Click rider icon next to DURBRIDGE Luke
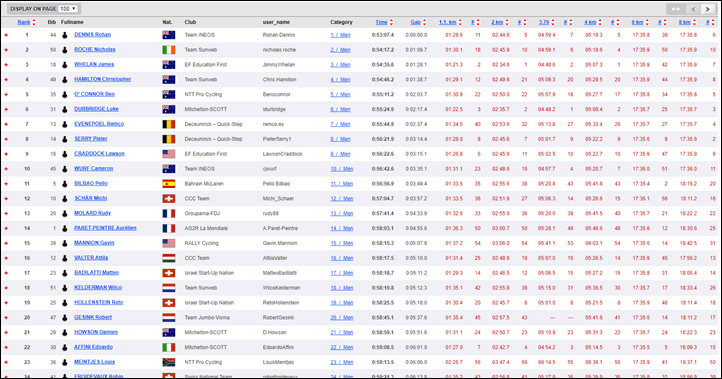The height and width of the screenshot is (379, 722). point(64,109)
